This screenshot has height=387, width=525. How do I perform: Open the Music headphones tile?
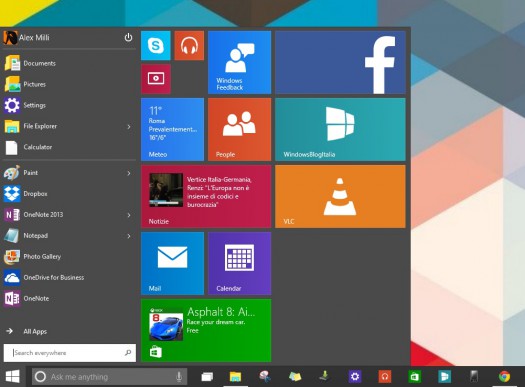click(189, 46)
